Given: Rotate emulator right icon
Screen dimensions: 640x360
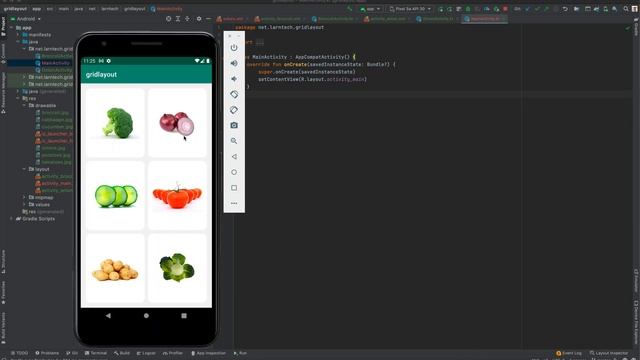Looking at the screenshot, I should pyautogui.click(x=234, y=110).
